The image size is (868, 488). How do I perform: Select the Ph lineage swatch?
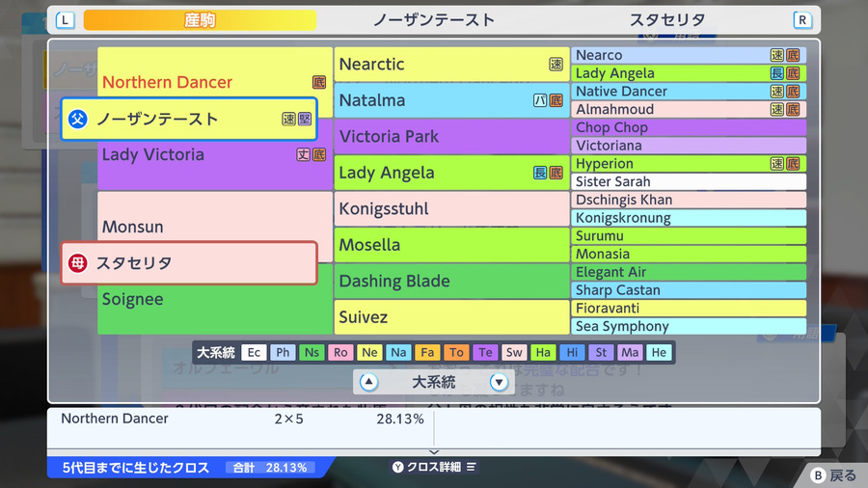tap(283, 352)
